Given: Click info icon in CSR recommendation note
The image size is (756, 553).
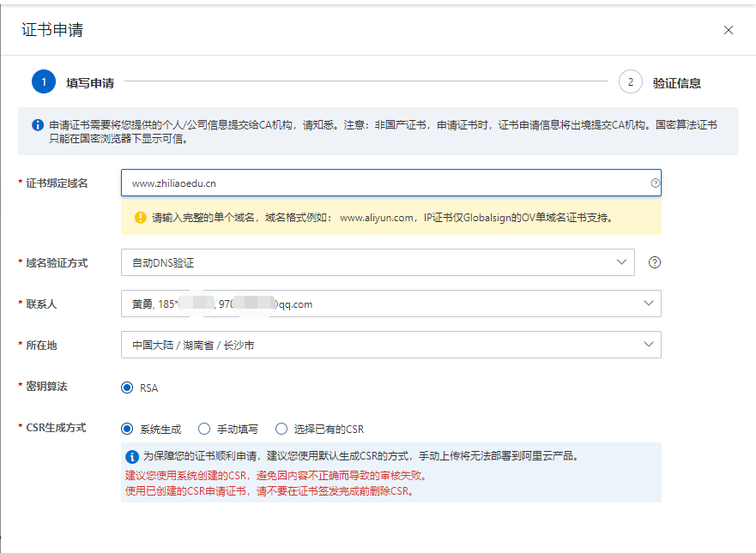Looking at the screenshot, I should pyautogui.click(x=132, y=456).
